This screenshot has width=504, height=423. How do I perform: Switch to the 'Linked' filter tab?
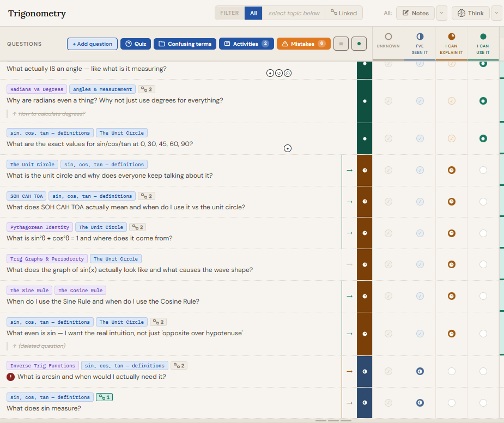coord(344,13)
